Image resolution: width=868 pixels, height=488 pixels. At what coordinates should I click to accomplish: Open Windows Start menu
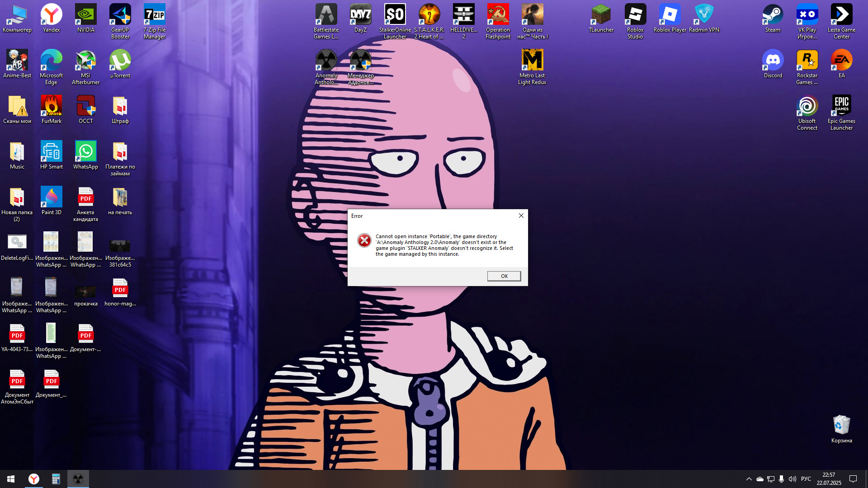click(11, 479)
